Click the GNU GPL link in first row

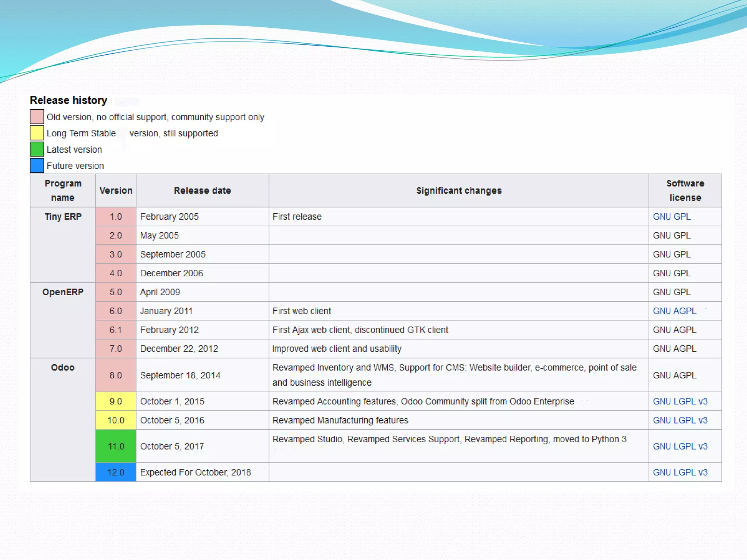coord(671,217)
